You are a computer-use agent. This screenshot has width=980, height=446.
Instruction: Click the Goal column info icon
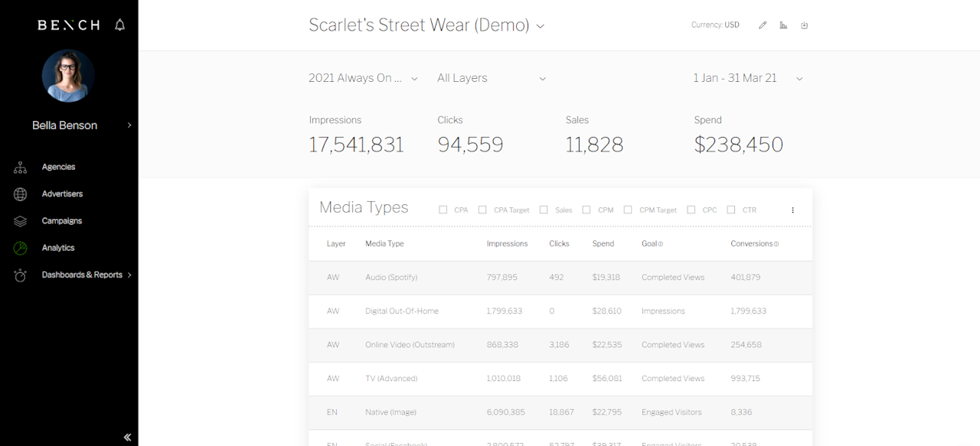coord(661,244)
